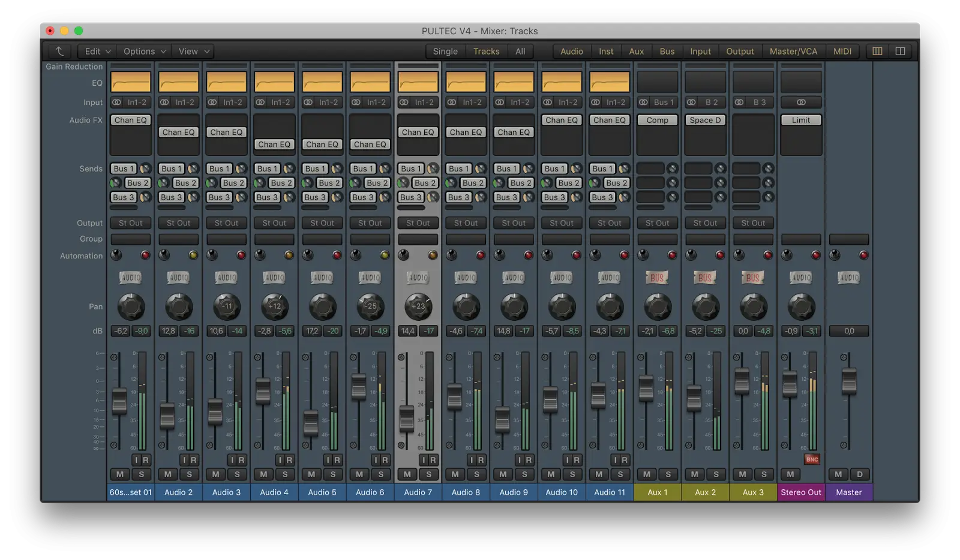Filter channels by Aux type

point(636,51)
